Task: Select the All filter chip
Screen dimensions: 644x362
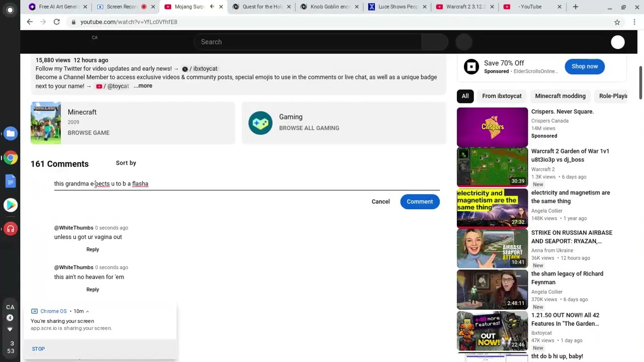Action: [x=465, y=96]
